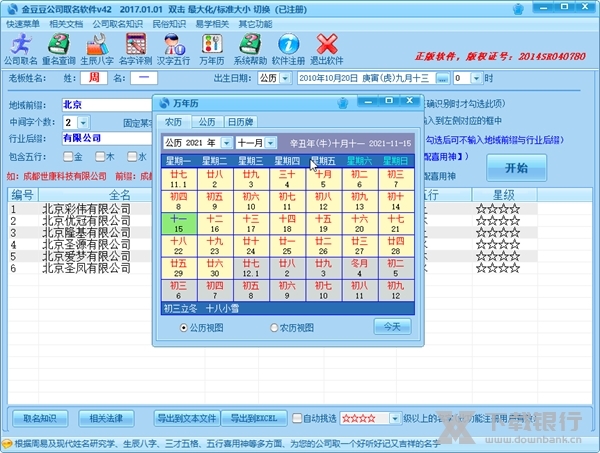Enable the 自动挑选 checkbox
The width and height of the screenshot is (600, 453).
point(297,418)
